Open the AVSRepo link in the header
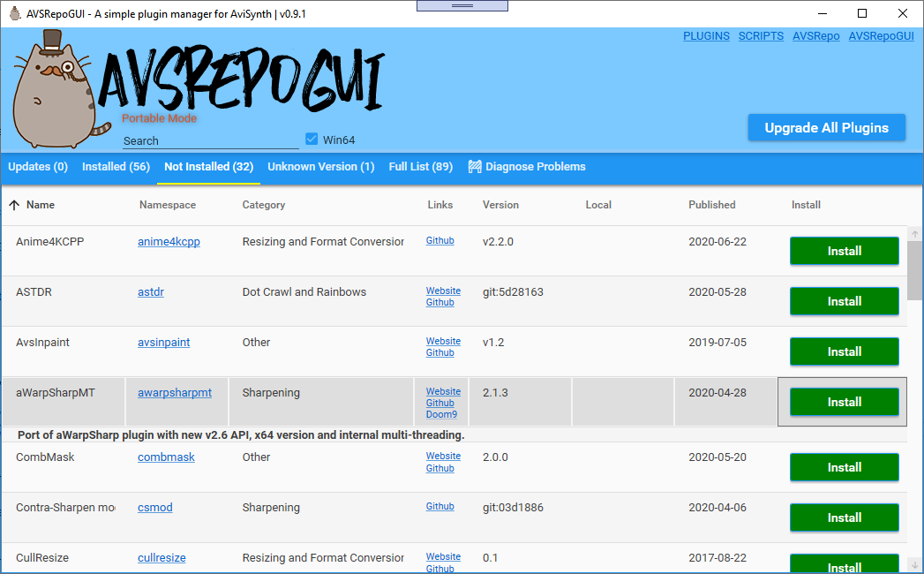924x574 pixels. point(815,36)
